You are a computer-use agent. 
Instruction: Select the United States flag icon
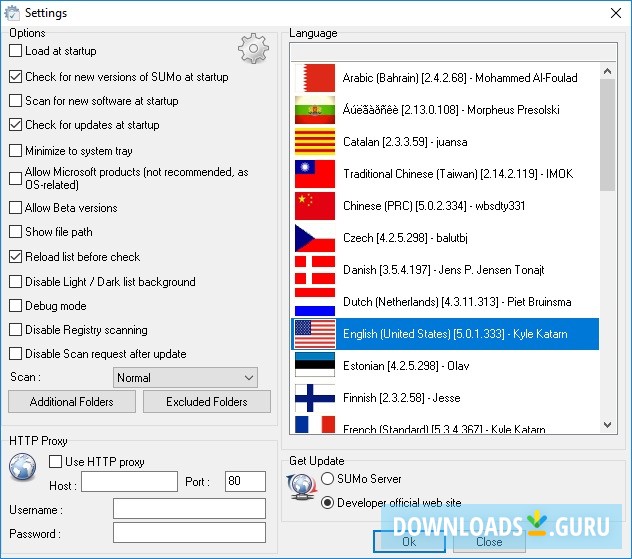click(315, 334)
